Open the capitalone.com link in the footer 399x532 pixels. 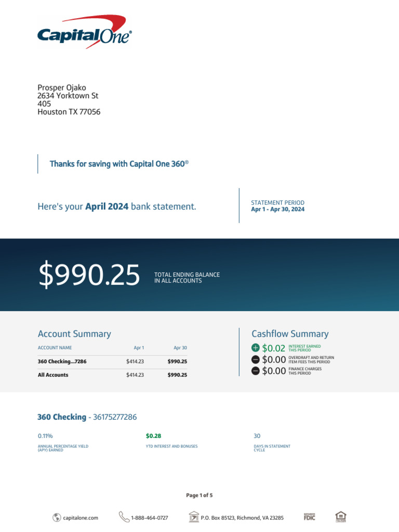[x=81, y=517]
